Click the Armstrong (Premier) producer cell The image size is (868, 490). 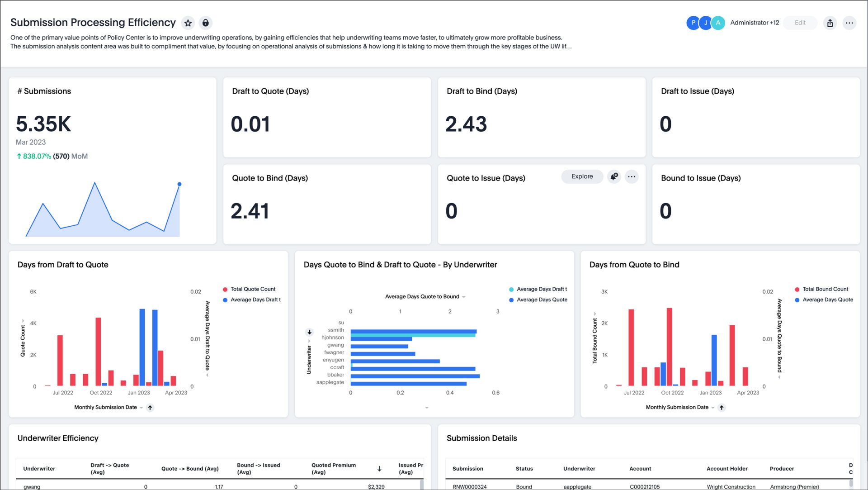[794, 487]
